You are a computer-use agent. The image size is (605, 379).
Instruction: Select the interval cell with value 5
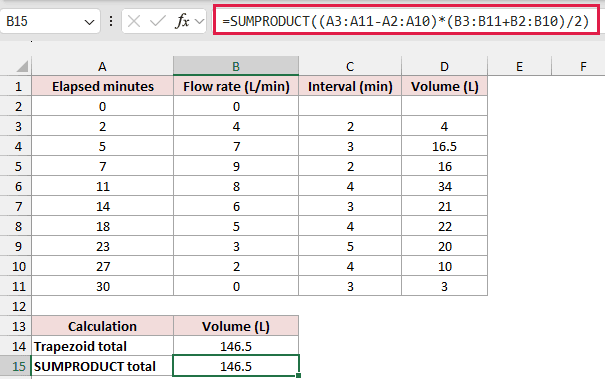point(350,247)
